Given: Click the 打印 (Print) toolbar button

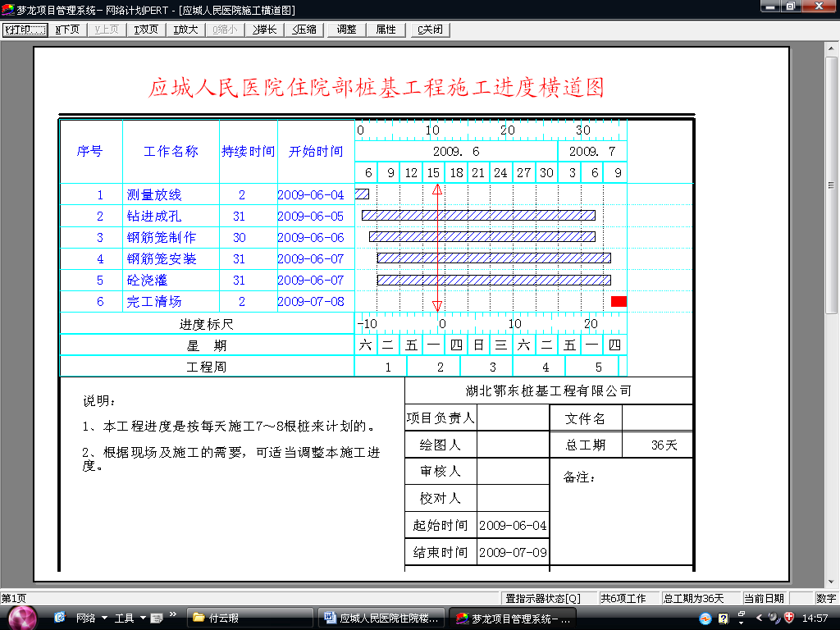Looking at the screenshot, I should coord(25,30).
